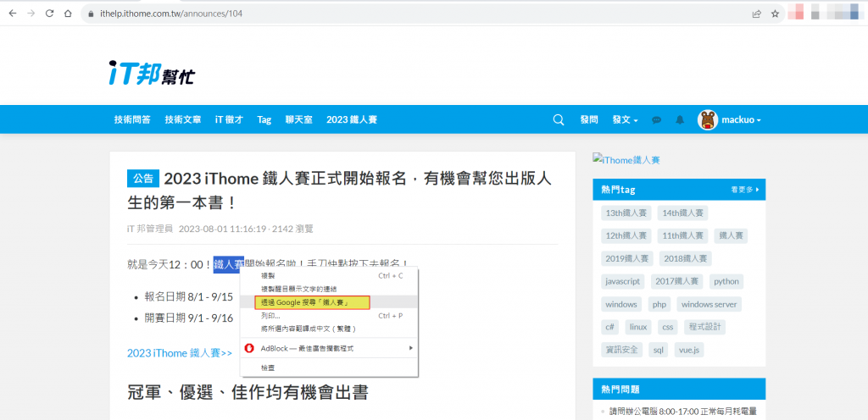
Task: Click the padlock site info icon
Action: (x=92, y=14)
